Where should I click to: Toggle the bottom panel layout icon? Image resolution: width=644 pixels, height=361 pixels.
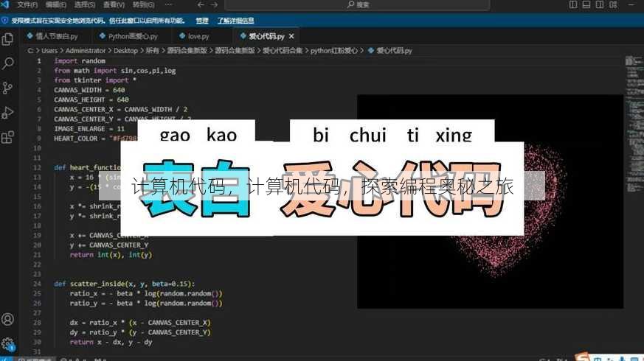(x=586, y=5)
